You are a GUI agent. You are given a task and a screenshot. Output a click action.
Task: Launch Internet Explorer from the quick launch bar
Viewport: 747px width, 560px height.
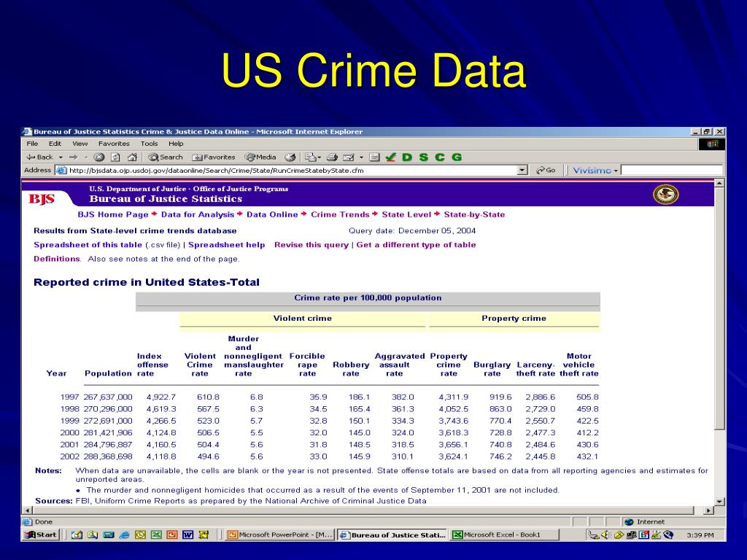[x=125, y=534]
